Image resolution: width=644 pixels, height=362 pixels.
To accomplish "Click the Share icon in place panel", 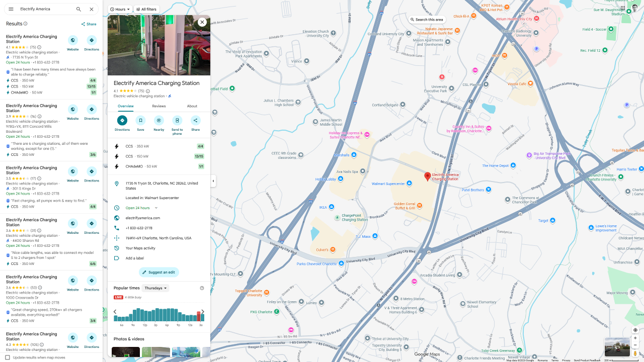I will click(x=195, y=121).
